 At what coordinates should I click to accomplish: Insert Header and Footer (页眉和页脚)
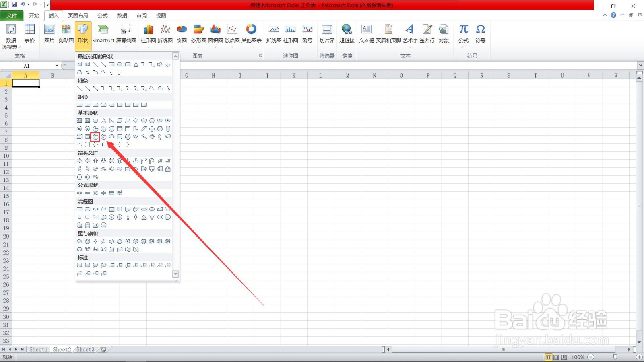[x=388, y=34]
